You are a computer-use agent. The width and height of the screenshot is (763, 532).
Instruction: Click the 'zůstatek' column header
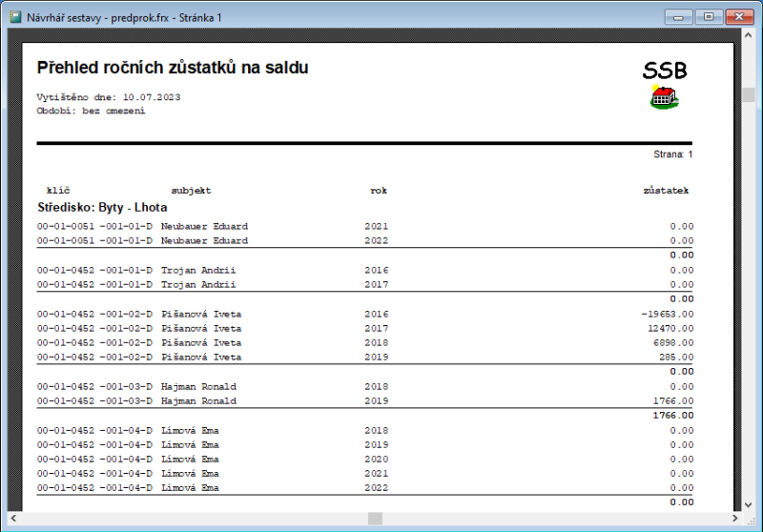(666, 191)
